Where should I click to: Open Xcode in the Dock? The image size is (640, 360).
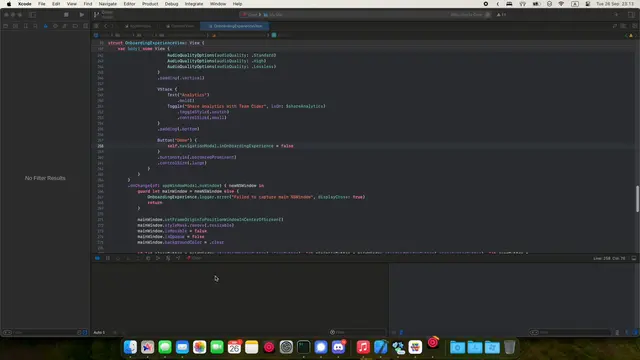click(380, 347)
